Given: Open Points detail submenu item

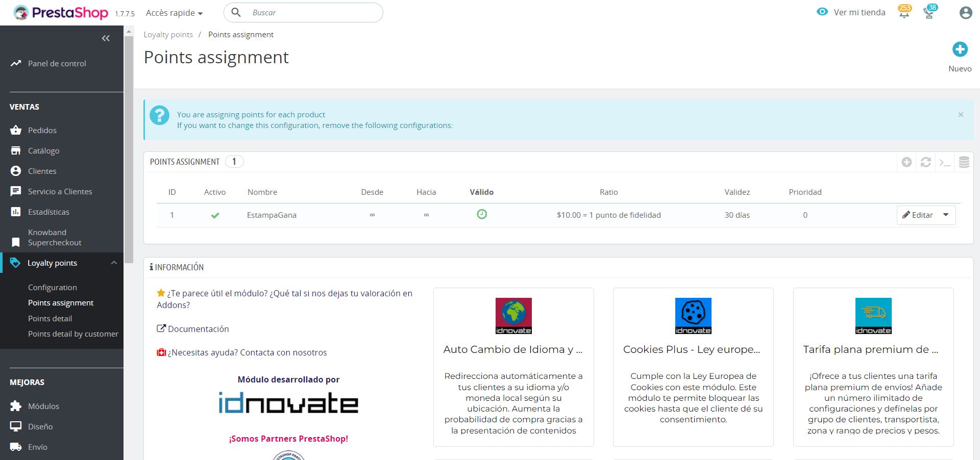Looking at the screenshot, I should (x=50, y=318).
